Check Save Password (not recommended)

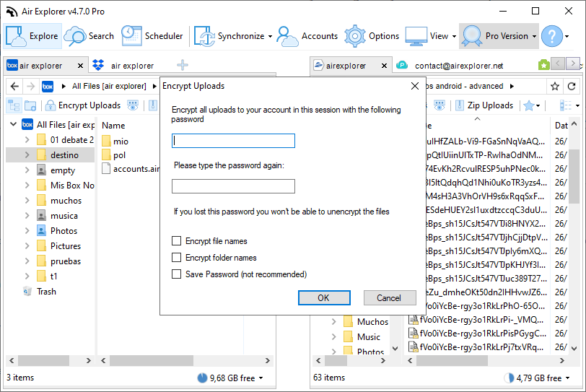pos(176,274)
